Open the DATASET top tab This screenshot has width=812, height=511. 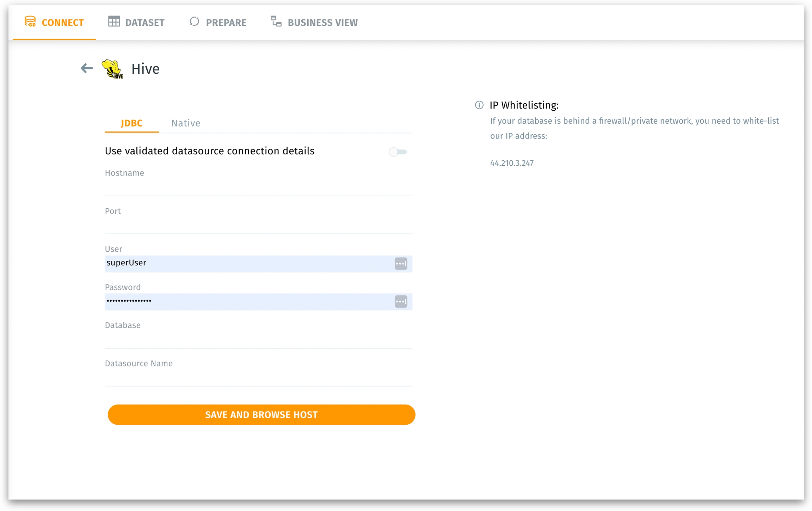point(136,23)
